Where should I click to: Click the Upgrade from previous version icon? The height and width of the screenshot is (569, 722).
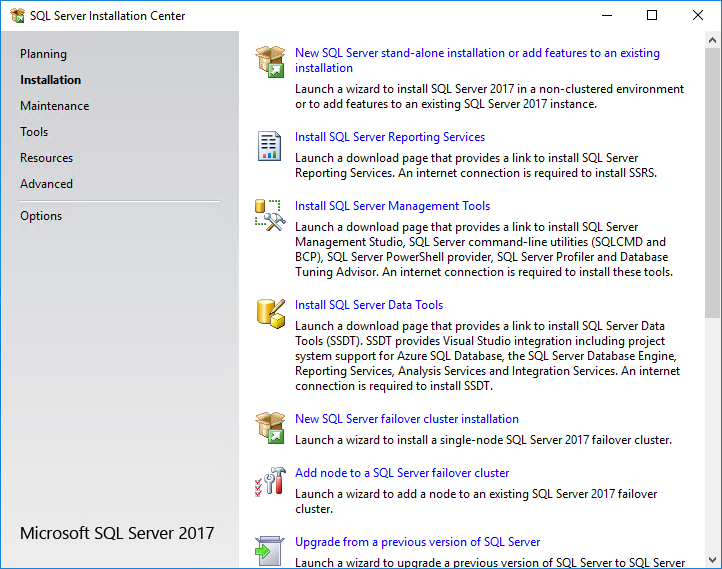[x=269, y=551]
